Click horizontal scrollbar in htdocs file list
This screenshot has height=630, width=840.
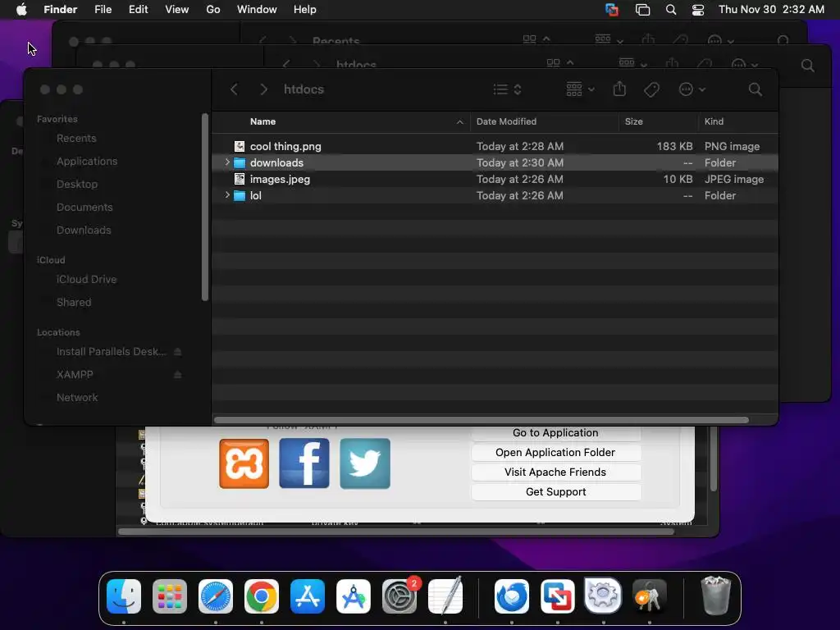point(481,420)
